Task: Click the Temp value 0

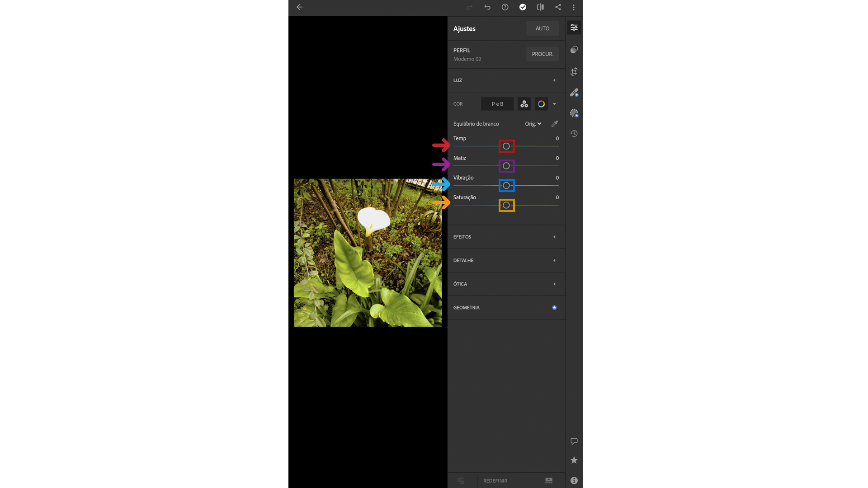Action: (557, 139)
